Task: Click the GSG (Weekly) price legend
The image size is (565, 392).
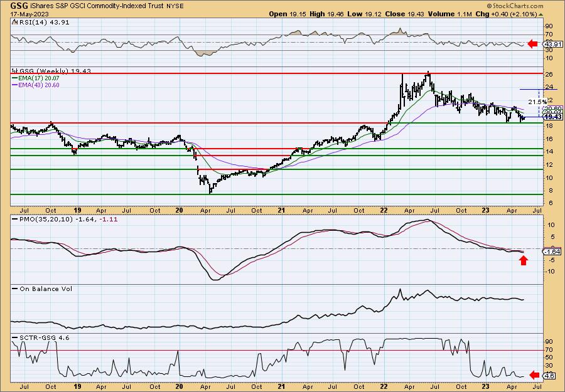Action: [x=51, y=71]
